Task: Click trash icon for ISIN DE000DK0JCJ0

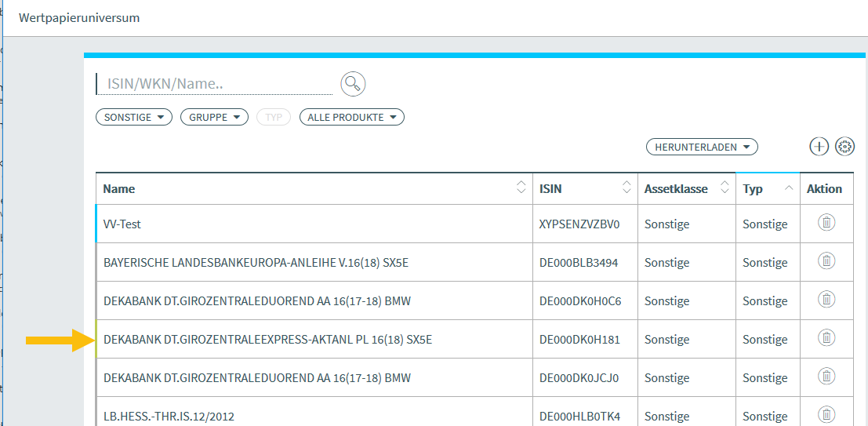Action: tap(826, 377)
